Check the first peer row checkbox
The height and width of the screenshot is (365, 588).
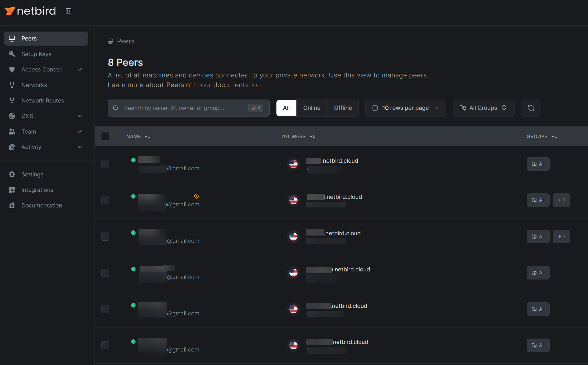[x=105, y=164]
